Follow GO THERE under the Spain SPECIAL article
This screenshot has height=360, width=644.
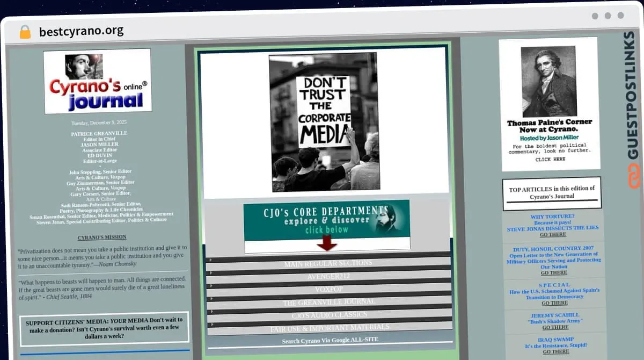tap(554, 303)
